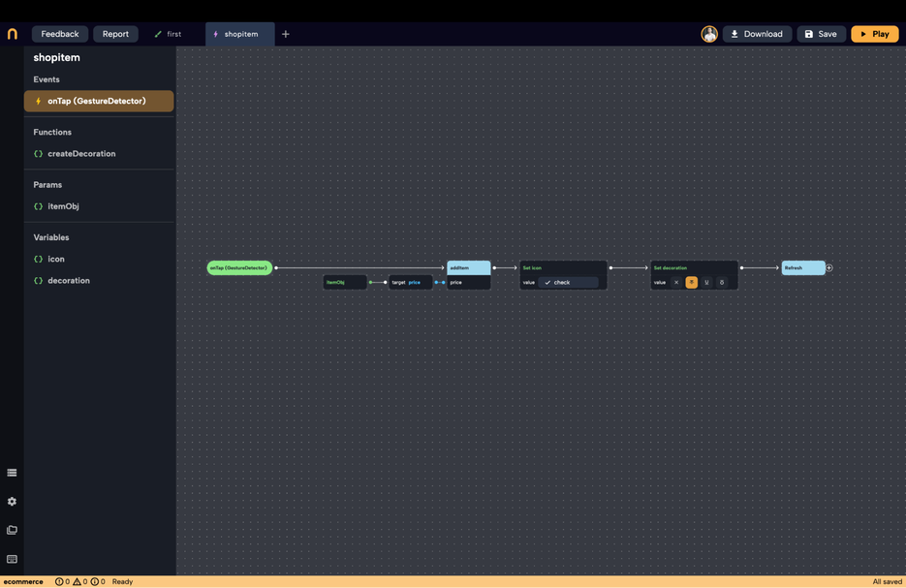Toggle the underline option in Set decoration
Screen dimensions: 906x588
point(706,283)
